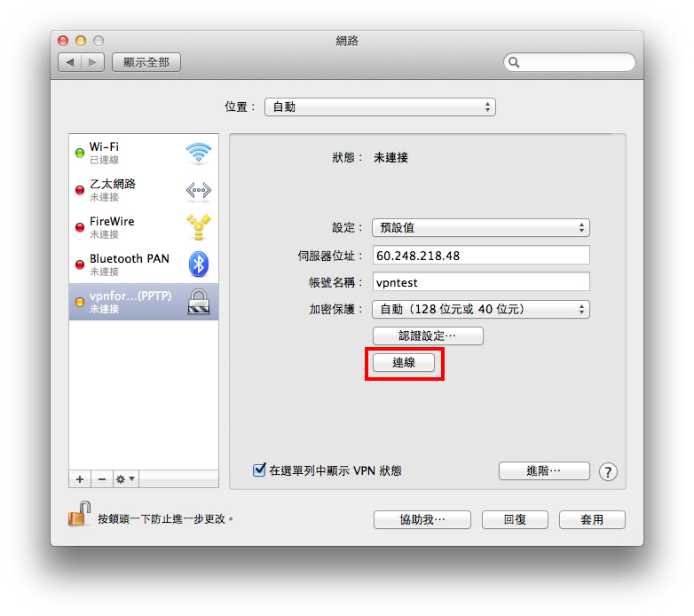Open the 位置 location dropdown
The width and height of the screenshot is (694, 616).
(x=380, y=107)
